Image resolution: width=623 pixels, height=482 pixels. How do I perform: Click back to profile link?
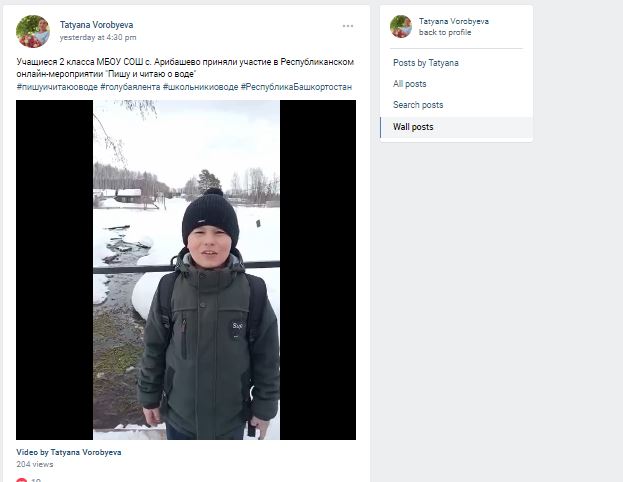[445, 32]
